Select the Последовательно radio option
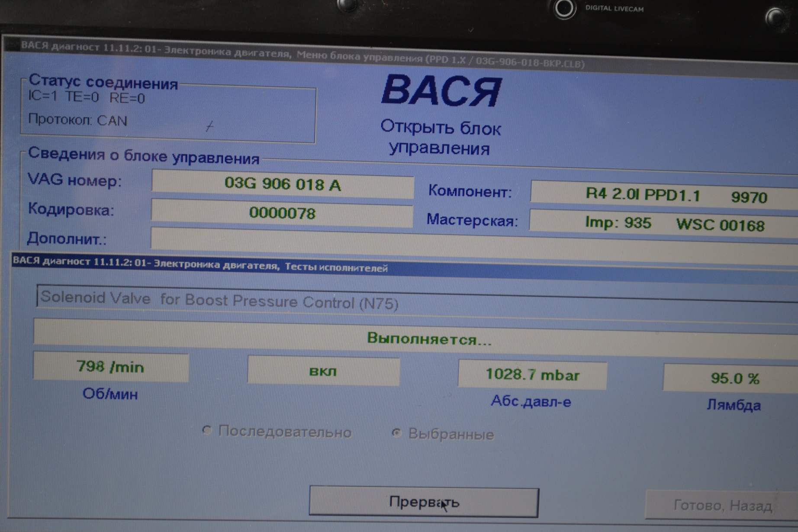This screenshot has width=798, height=532. 207,430
